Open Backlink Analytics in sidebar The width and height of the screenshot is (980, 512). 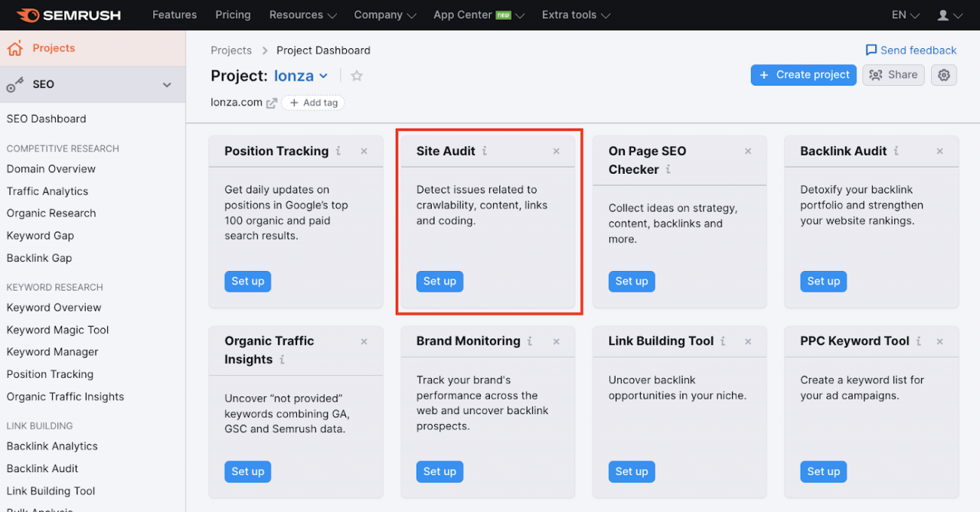click(53, 446)
